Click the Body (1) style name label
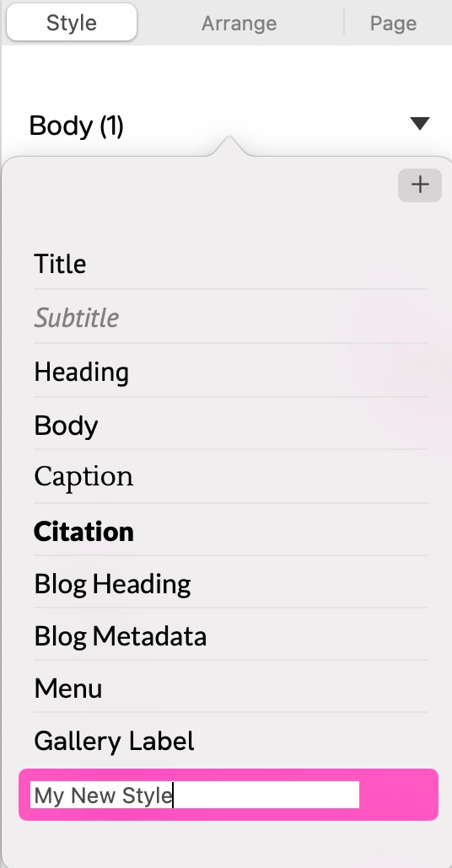Image resolution: width=452 pixels, height=868 pixels. coord(77,125)
